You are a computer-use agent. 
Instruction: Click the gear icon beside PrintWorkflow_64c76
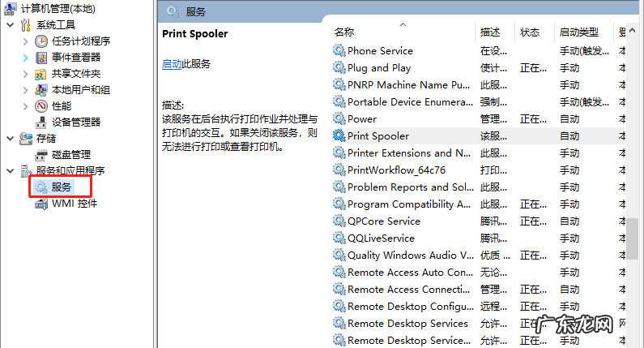[339, 170]
